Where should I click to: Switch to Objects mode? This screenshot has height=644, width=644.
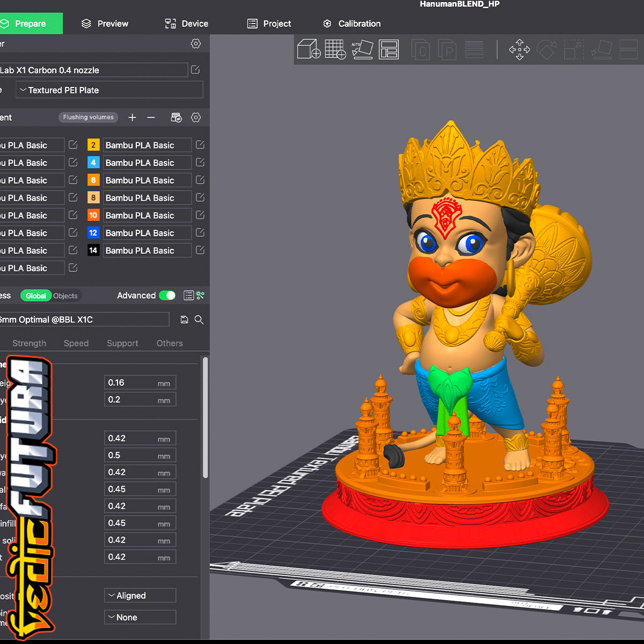(x=65, y=296)
